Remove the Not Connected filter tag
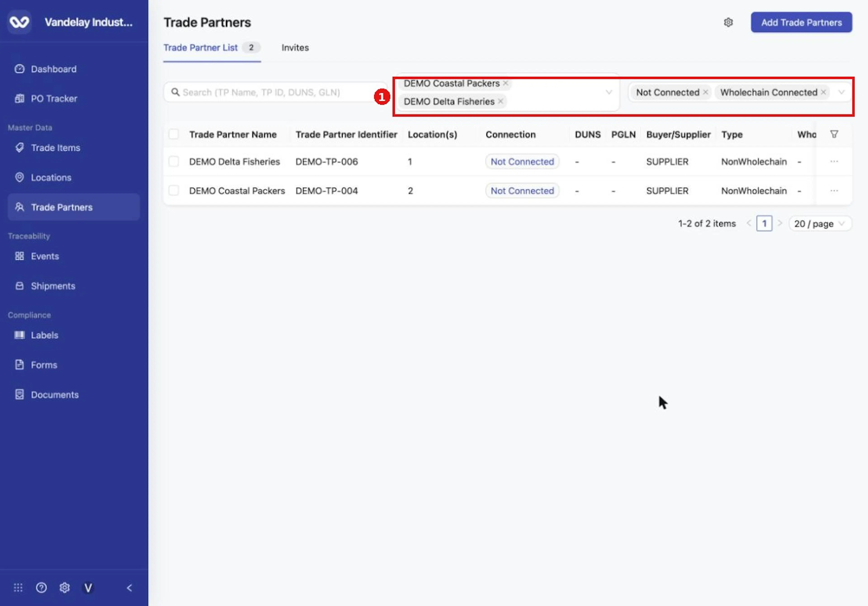This screenshot has width=868, height=606. (705, 92)
